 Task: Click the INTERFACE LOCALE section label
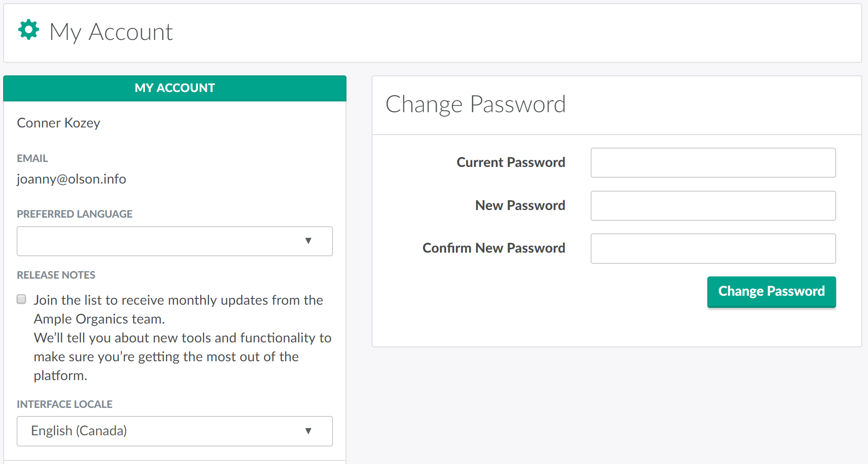tap(65, 404)
